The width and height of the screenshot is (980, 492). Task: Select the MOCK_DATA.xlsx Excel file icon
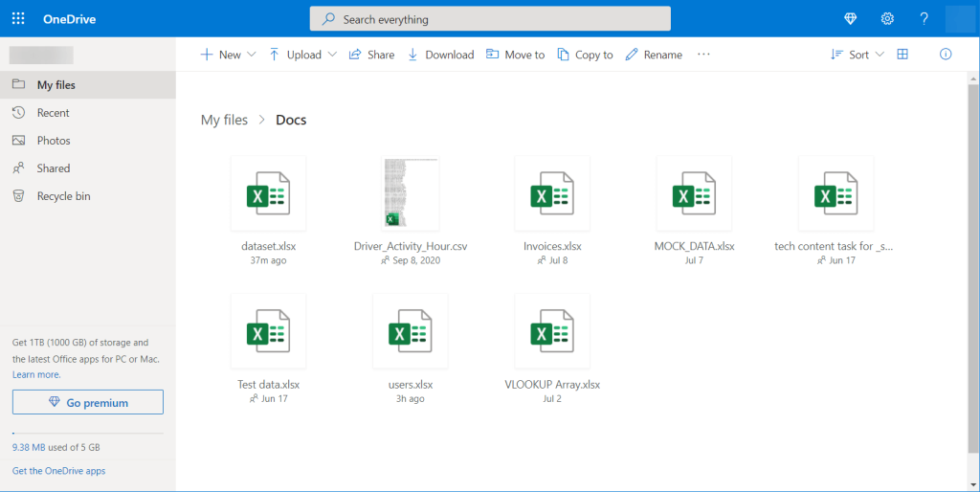[694, 193]
